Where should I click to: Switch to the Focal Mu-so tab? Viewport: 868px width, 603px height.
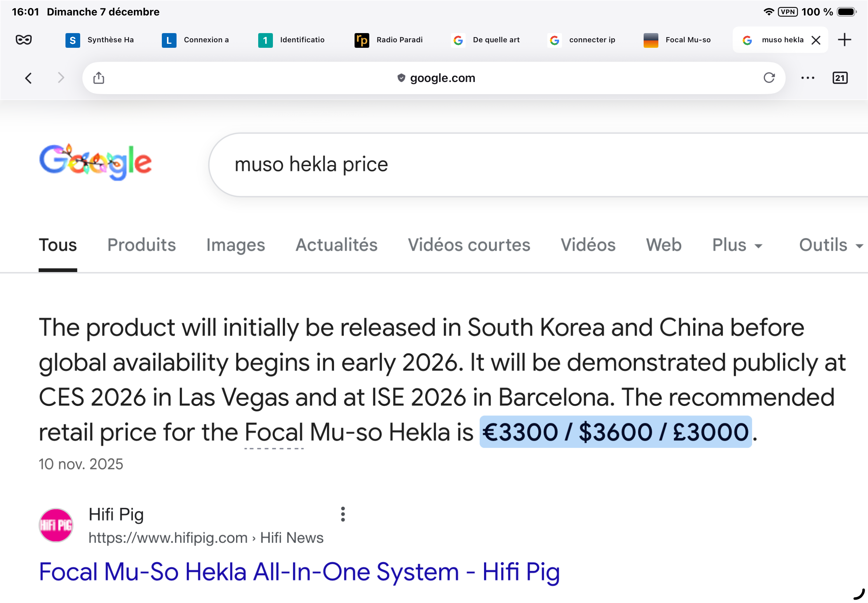[x=677, y=40]
